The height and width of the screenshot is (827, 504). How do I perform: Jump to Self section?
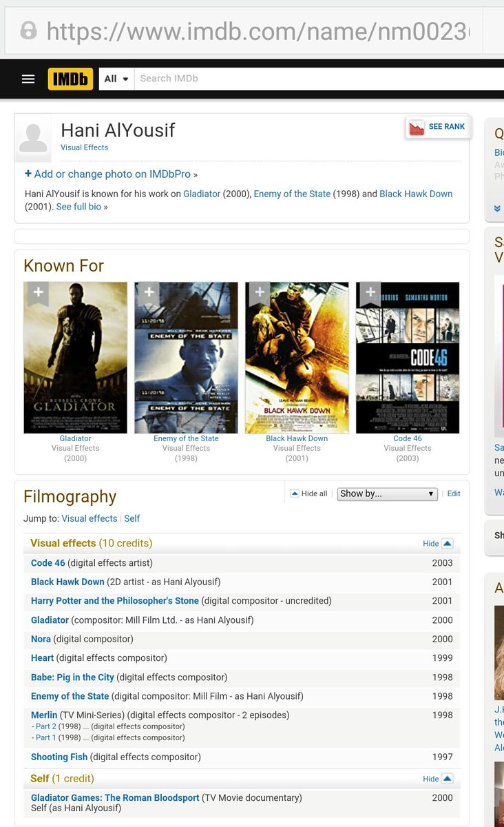(132, 518)
